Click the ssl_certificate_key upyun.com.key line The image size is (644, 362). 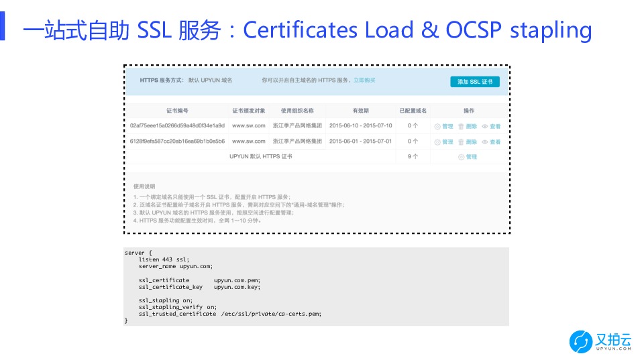199,287
